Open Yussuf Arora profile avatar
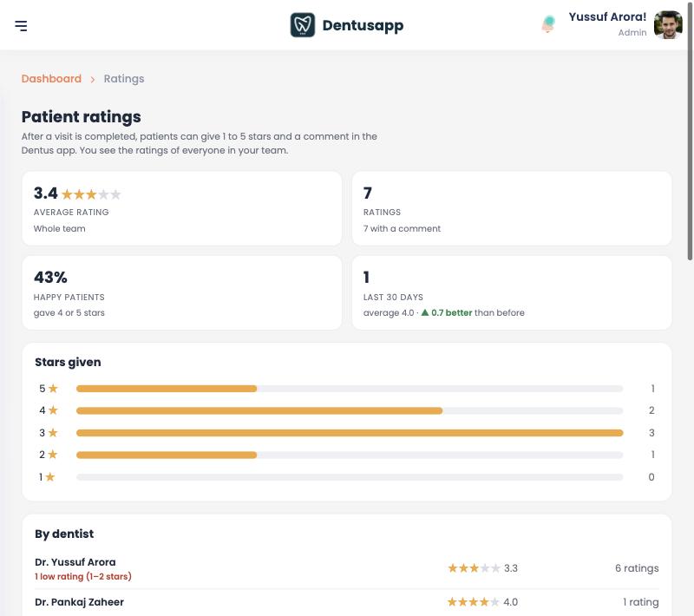Image resolution: width=694 pixels, height=616 pixels. 668,25
